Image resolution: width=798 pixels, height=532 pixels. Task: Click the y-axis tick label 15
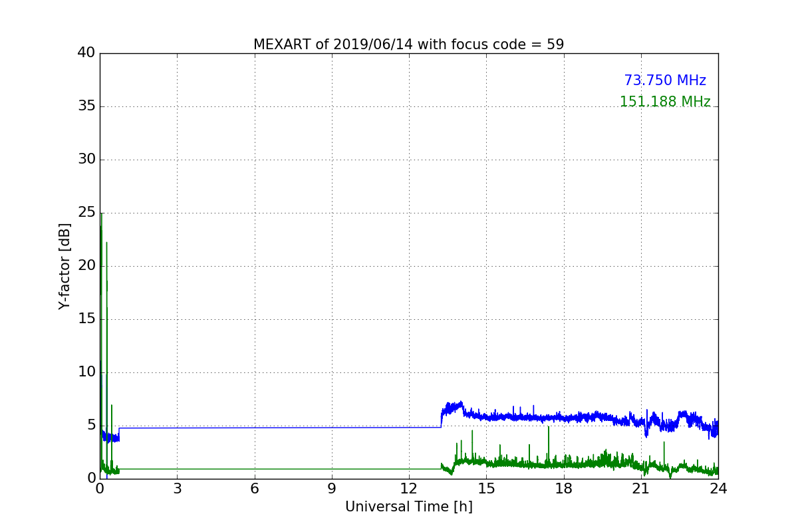(86, 319)
